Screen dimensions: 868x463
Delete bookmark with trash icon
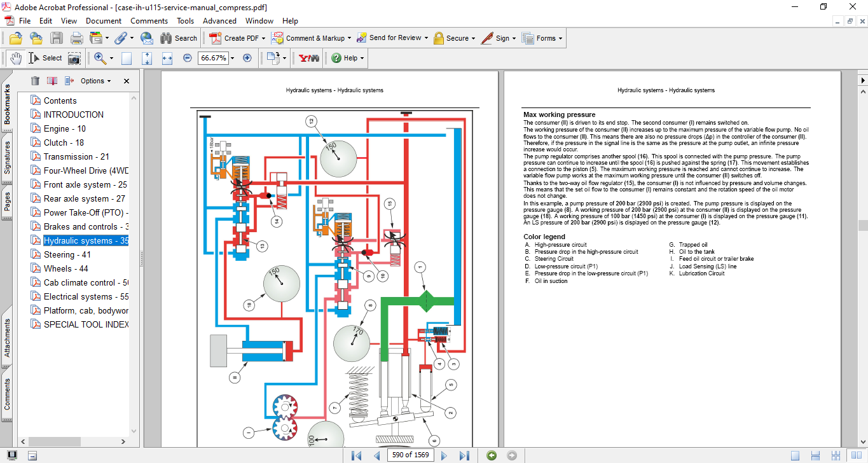(x=35, y=81)
